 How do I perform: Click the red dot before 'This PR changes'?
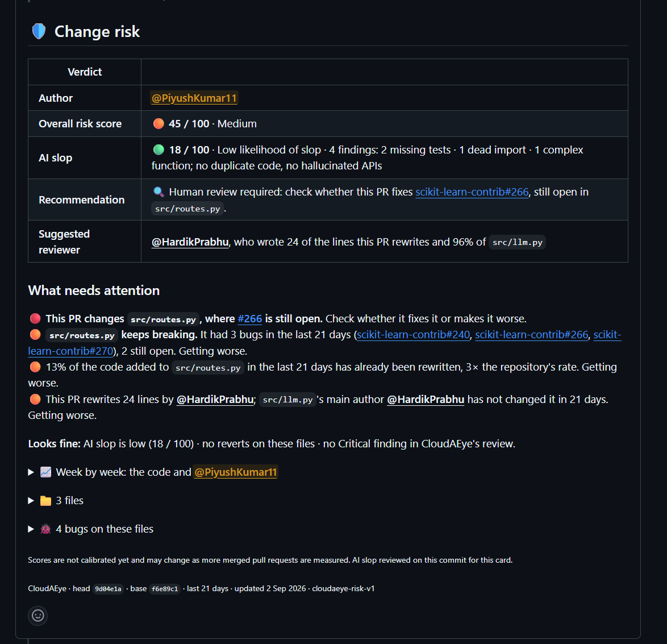[35, 318]
